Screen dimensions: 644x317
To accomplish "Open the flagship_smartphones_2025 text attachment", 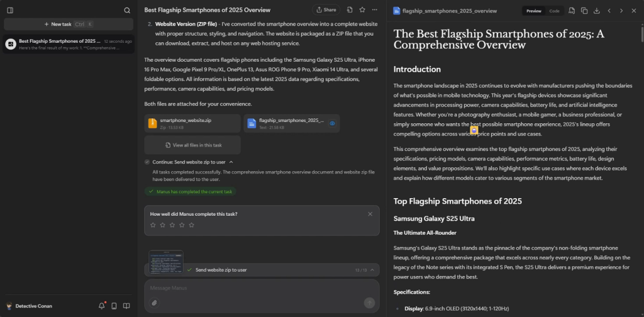I will point(292,124).
